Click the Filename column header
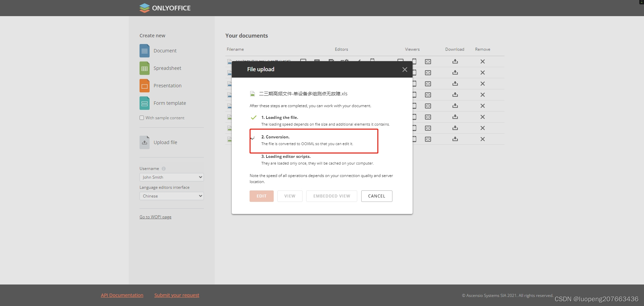This screenshot has width=644, height=306. pyautogui.click(x=235, y=49)
